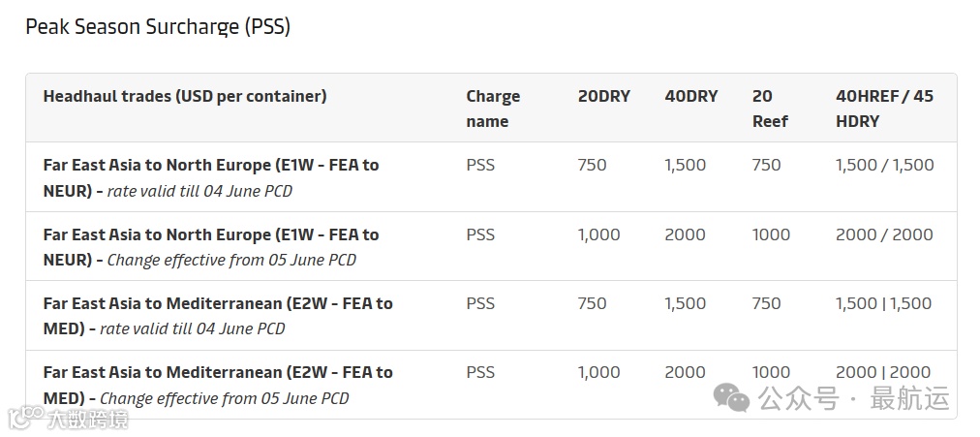Click the Headhaul trades column header

coord(185,96)
